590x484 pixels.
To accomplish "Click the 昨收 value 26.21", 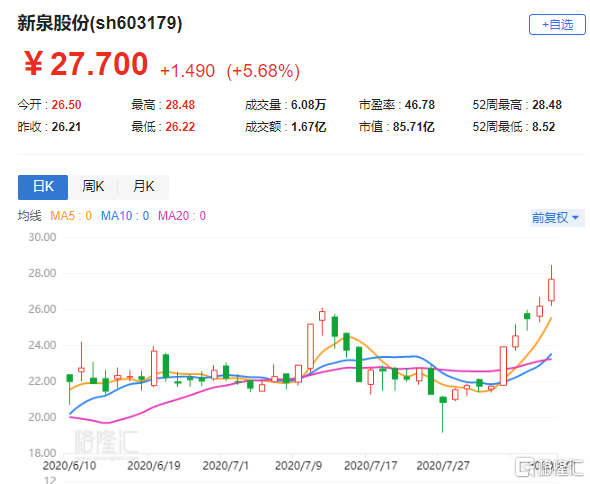I will tap(66, 127).
